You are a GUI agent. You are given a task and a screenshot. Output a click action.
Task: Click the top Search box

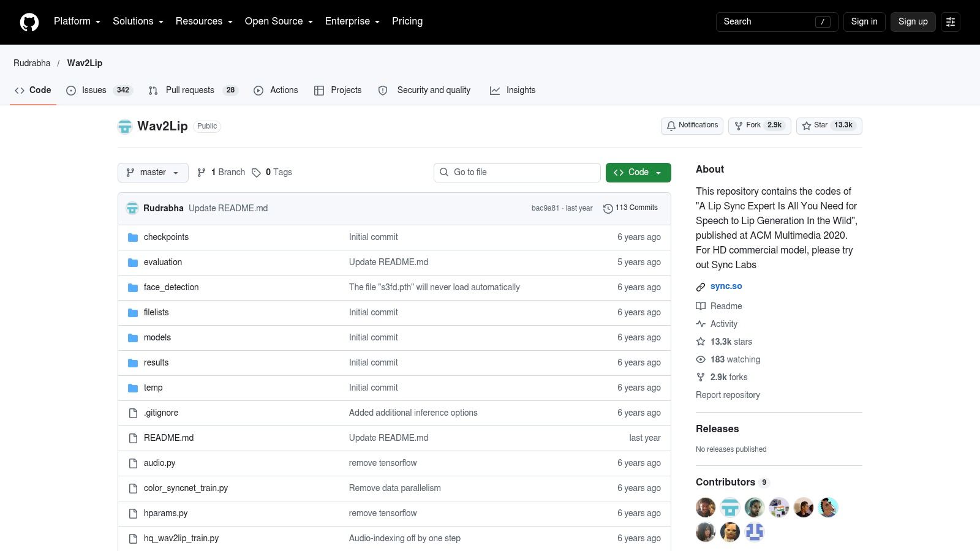point(777,22)
